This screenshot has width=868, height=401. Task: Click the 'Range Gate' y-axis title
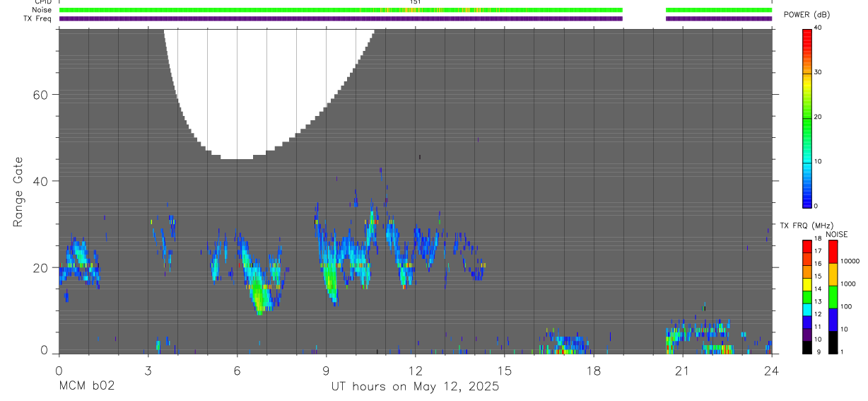tap(18, 192)
